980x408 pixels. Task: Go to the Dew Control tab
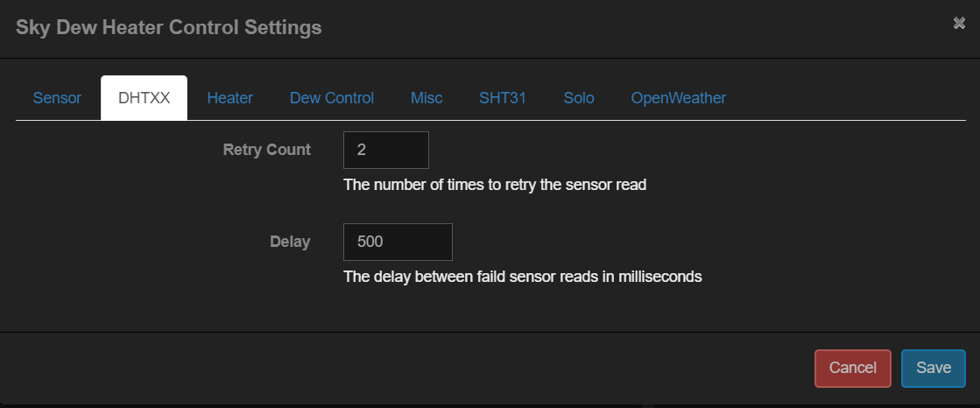click(x=332, y=98)
